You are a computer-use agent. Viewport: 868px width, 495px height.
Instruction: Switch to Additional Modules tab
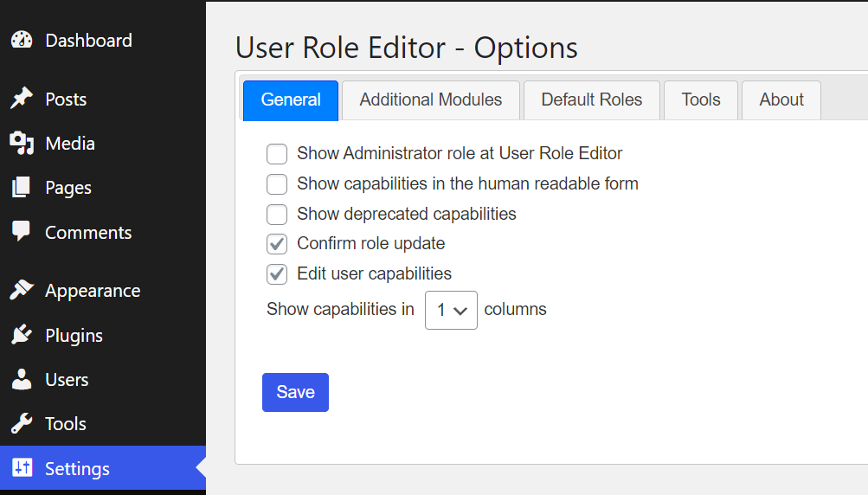(x=431, y=100)
